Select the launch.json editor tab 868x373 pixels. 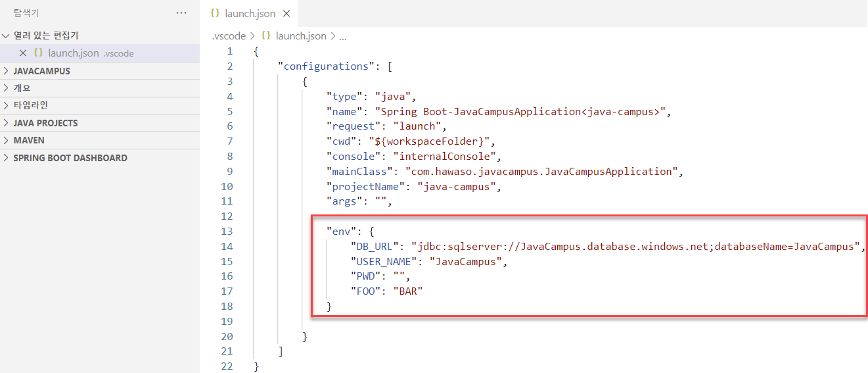(250, 14)
